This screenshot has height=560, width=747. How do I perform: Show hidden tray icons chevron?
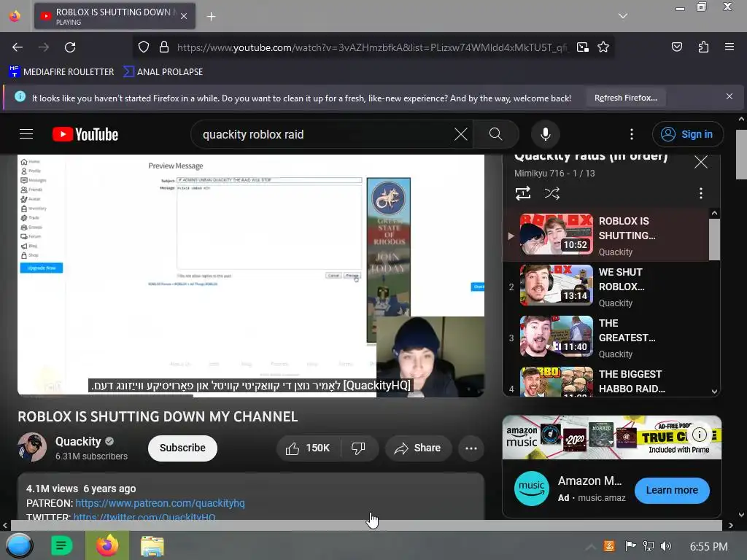pos(590,547)
